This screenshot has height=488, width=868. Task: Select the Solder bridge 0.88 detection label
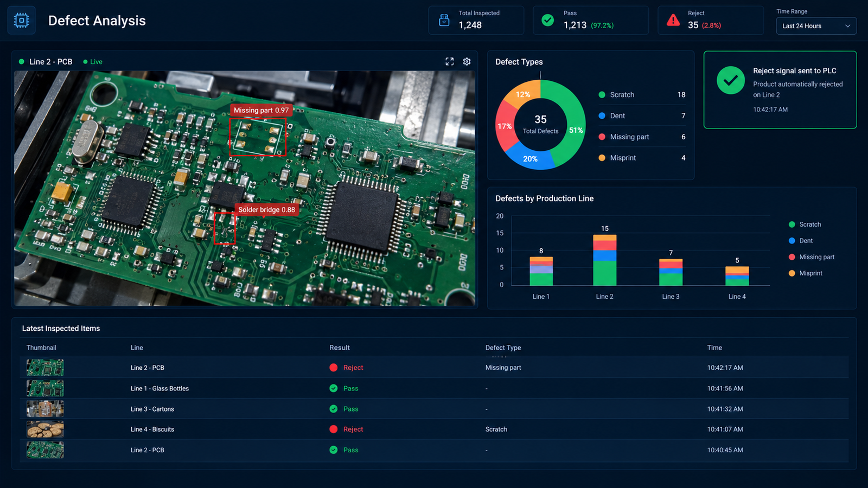click(x=266, y=210)
